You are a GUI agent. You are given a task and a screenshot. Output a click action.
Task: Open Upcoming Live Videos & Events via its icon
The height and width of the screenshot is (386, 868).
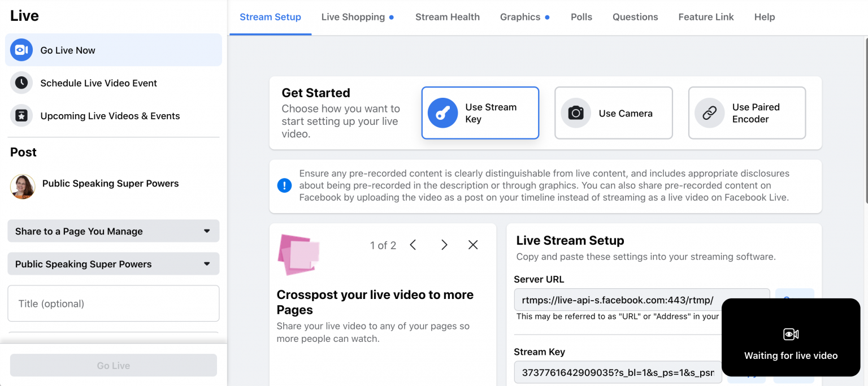point(21,116)
